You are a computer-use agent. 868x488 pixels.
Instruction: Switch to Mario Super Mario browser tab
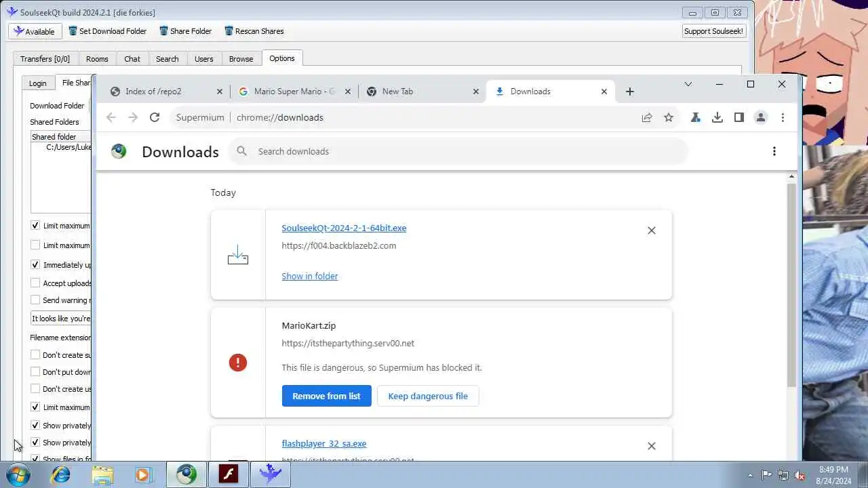tap(294, 91)
